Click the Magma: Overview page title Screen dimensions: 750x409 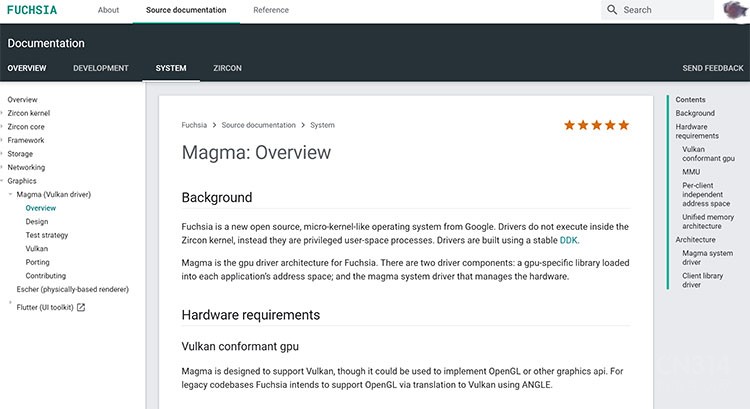(x=256, y=153)
